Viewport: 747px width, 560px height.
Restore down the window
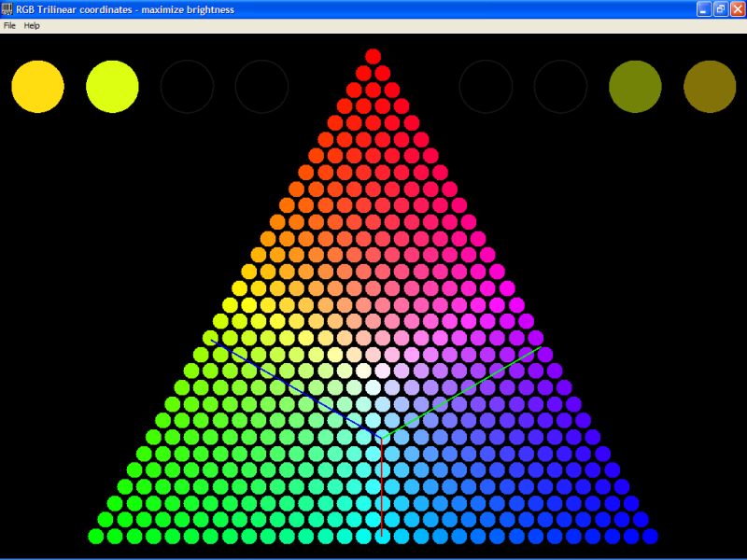pyautogui.click(x=721, y=9)
